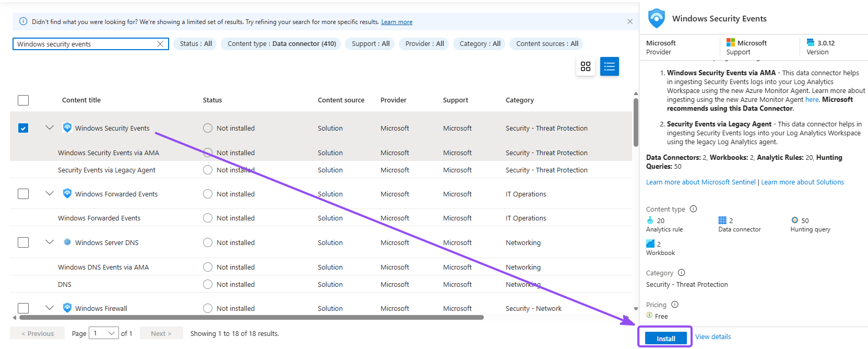Switch to grid card view
Viewport: 868px width, 349px height.
click(x=585, y=66)
